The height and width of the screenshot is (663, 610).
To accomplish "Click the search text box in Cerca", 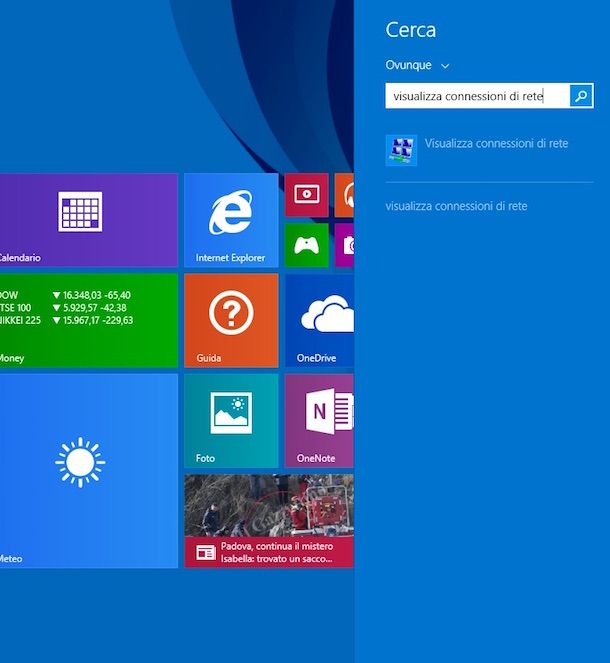I will pos(478,96).
